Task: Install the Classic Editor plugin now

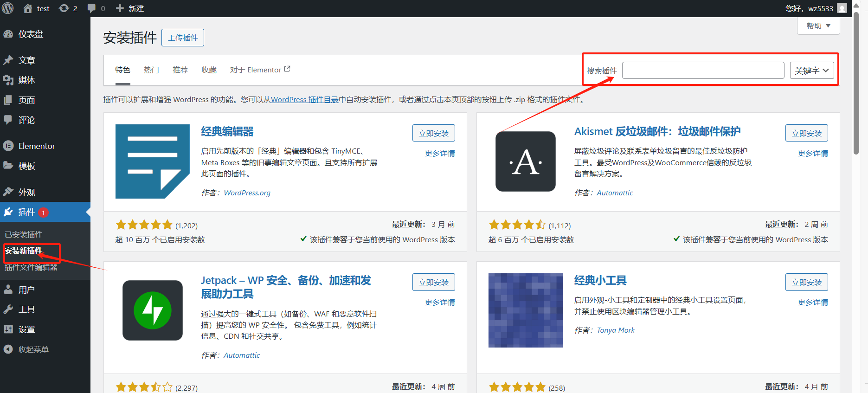Action: [433, 133]
